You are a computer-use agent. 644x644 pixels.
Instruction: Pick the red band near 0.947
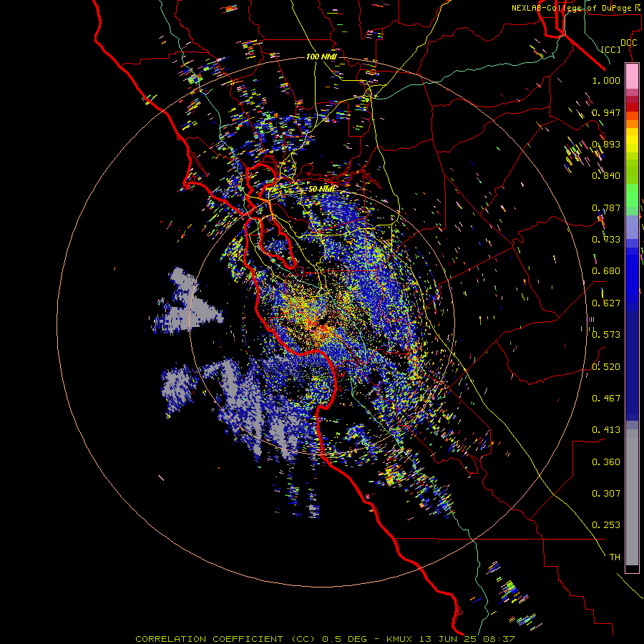click(632, 107)
